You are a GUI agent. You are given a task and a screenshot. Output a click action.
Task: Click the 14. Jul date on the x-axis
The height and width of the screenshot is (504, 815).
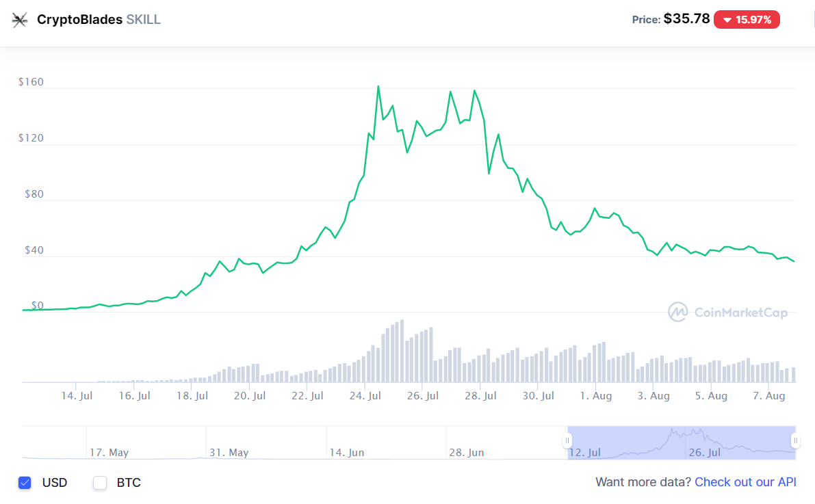(77, 396)
